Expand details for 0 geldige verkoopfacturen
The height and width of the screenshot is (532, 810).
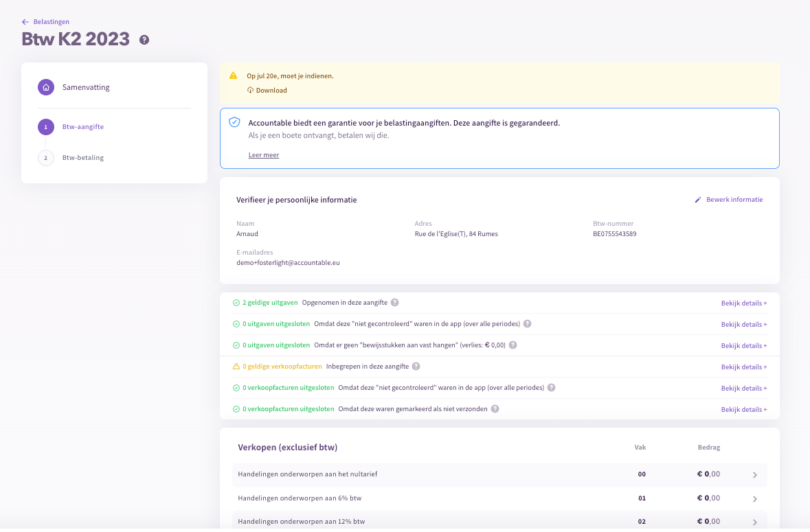click(743, 367)
